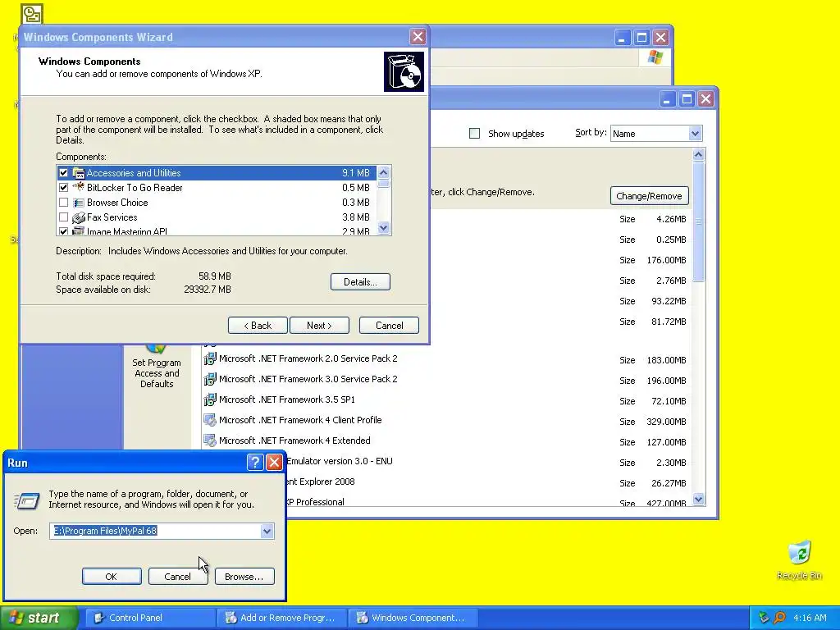Click the Run dialog program icon
Screen dimensions: 840x630
pyautogui.click(x=27, y=500)
